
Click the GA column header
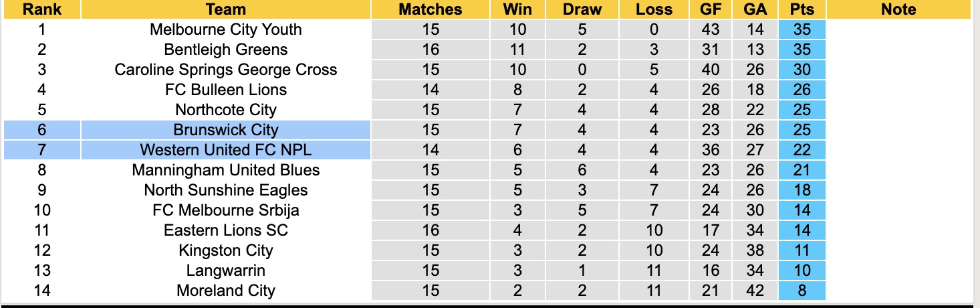click(754, 9)
